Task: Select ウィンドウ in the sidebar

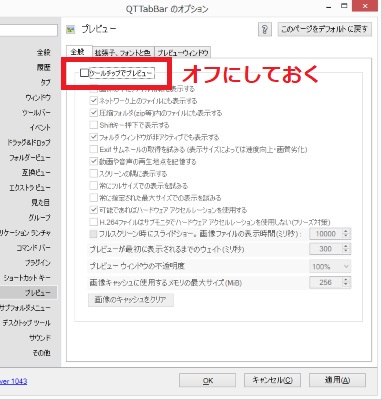Action: coord(38,97)
